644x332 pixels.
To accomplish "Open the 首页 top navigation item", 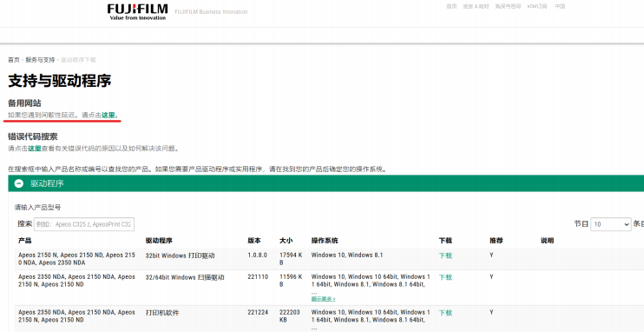I will [452, 6].
